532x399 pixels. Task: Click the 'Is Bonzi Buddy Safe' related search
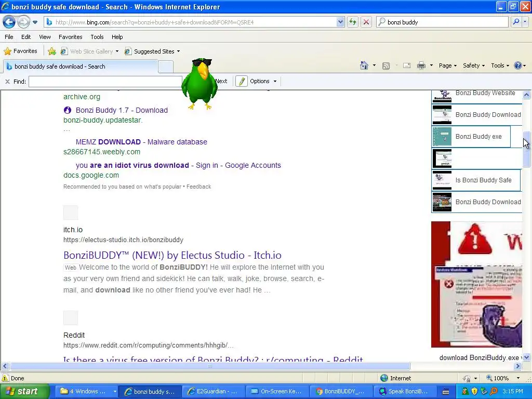pos(476,180)
